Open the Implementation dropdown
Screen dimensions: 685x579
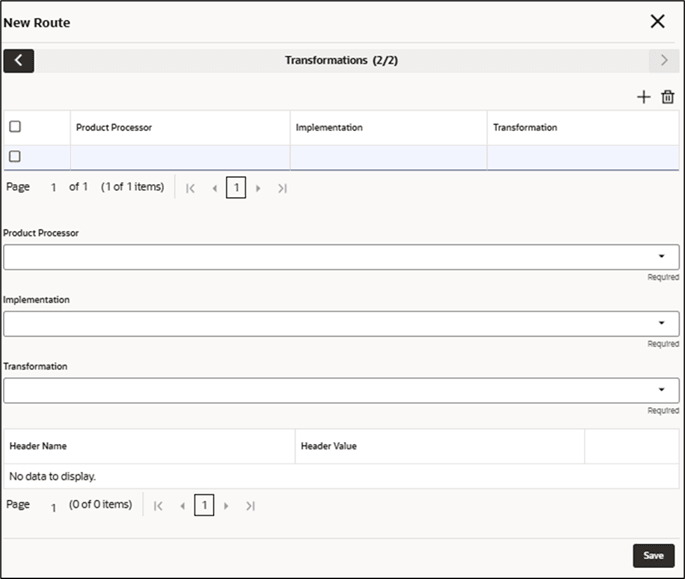pos(661,323)
